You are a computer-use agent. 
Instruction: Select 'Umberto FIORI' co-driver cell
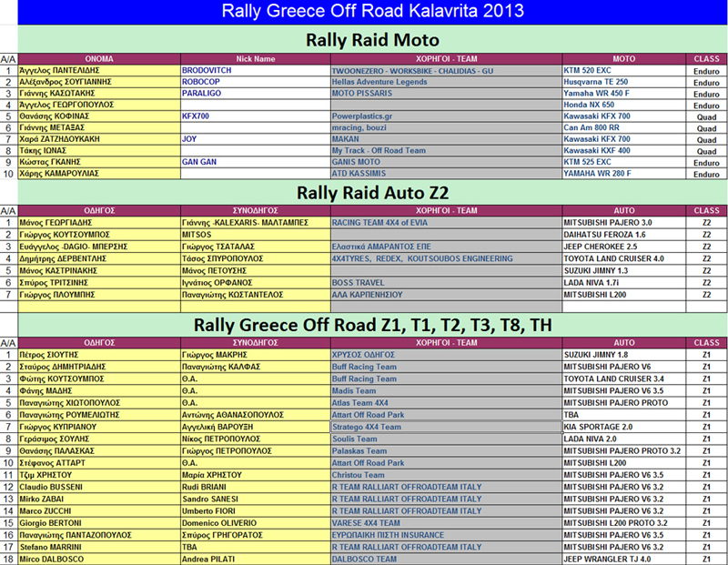[256, 511]
